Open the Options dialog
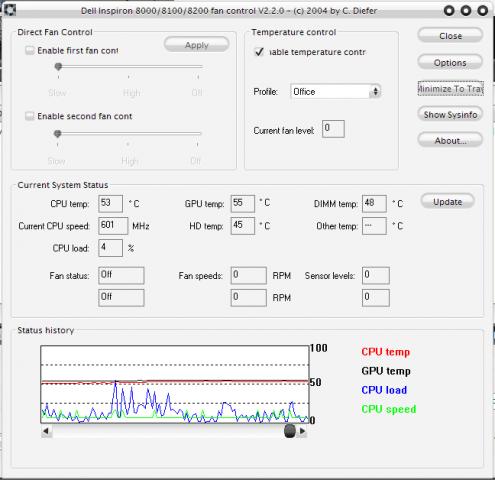 coord(450,62)
